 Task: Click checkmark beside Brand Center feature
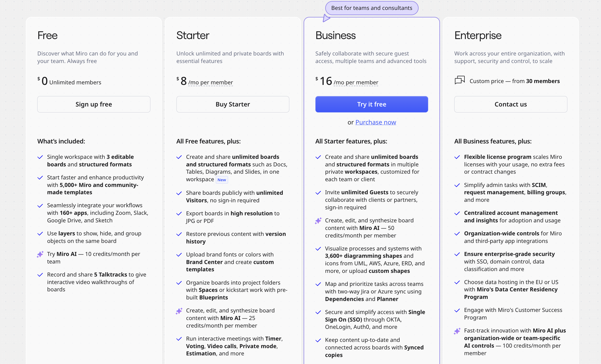pyautogui.click(x=179, y=255)
